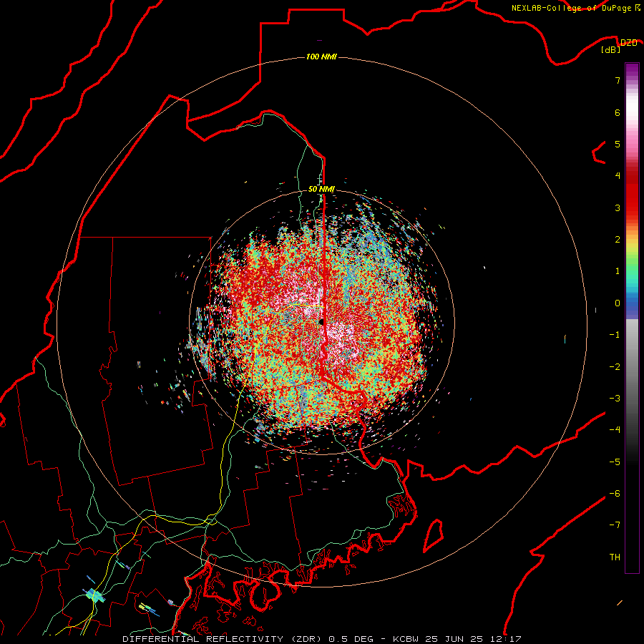
Task: Click the legend value '4'
Action: point(618,176)
